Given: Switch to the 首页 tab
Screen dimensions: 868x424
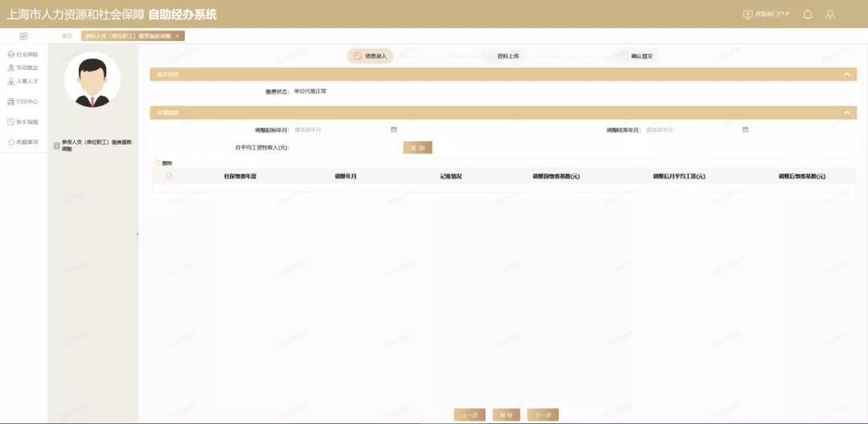Looking at the screenshot, I should pyautogui.click(x=68, y=36).
